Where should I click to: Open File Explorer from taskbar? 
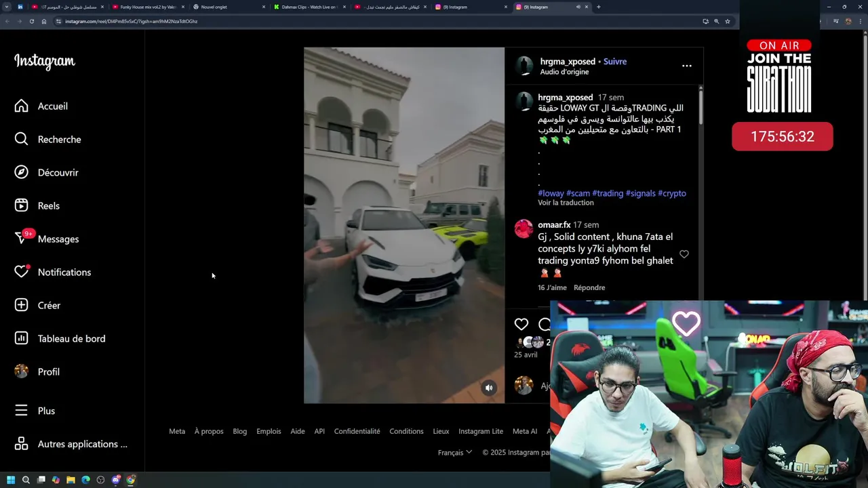tap(71, 480)
